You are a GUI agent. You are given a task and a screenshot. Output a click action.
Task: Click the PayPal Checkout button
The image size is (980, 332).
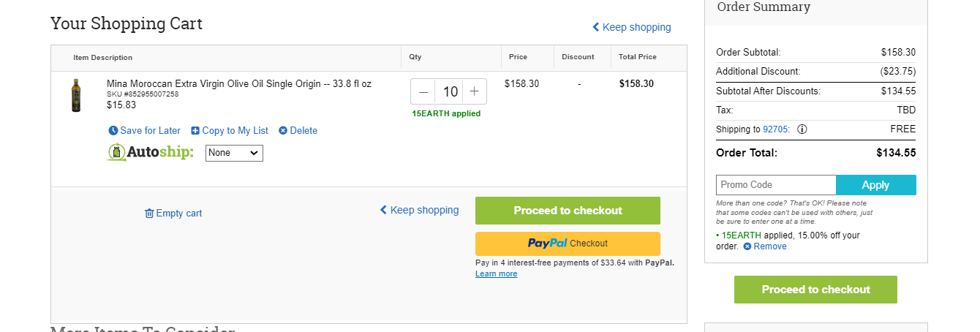click(x=568, y=244)
